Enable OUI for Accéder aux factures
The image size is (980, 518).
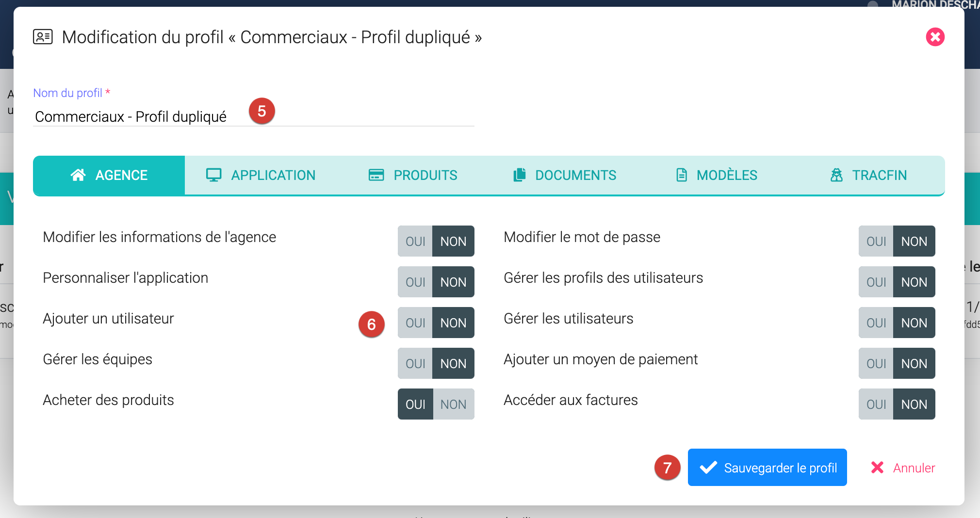[x=876, y=405]
